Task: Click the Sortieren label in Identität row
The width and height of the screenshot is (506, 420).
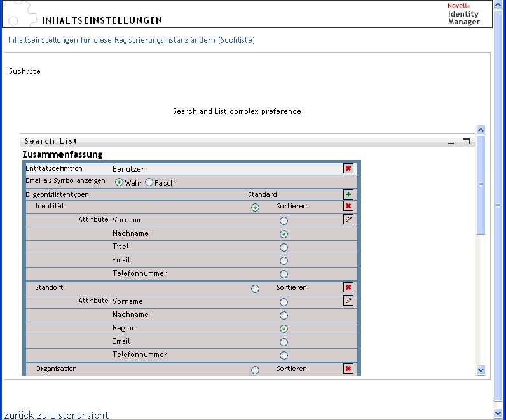Action: point(291,206)
